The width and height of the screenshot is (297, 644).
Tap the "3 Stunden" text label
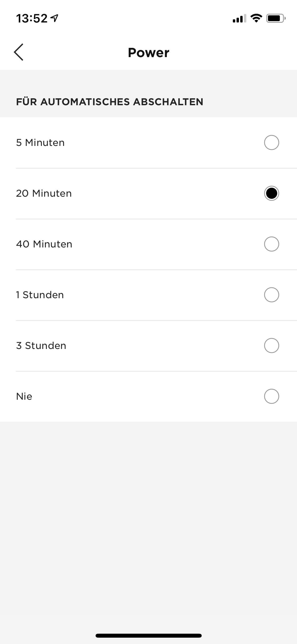(x=41, y=346)
